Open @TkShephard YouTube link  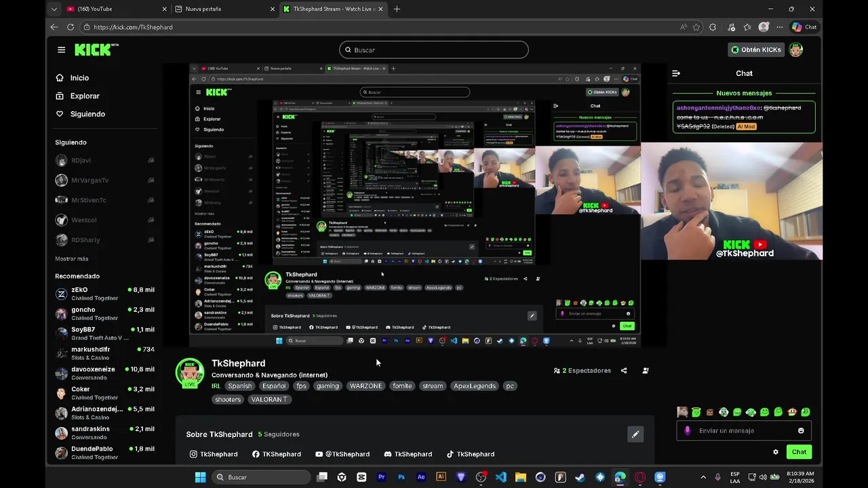(x=342, y=454)
